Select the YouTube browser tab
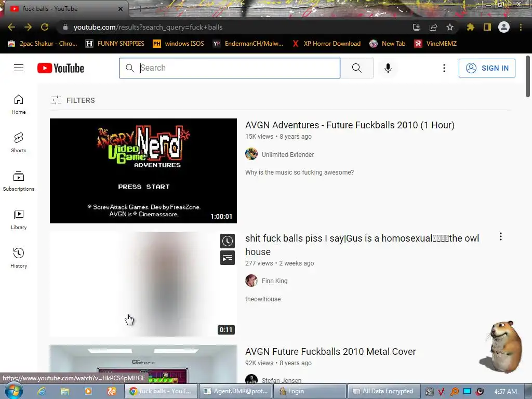The width and height of the screenshot is (532, 399). 64,9
